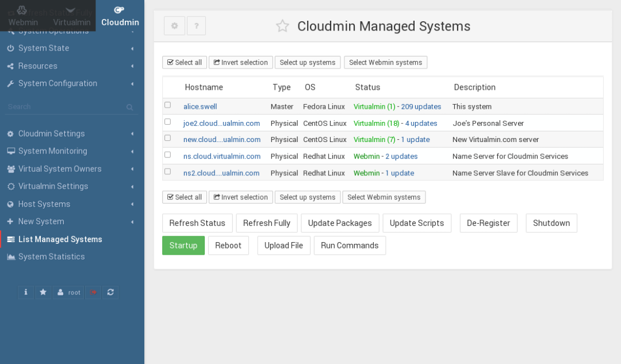Click the Refresh Status button

(x=197, y=223)
